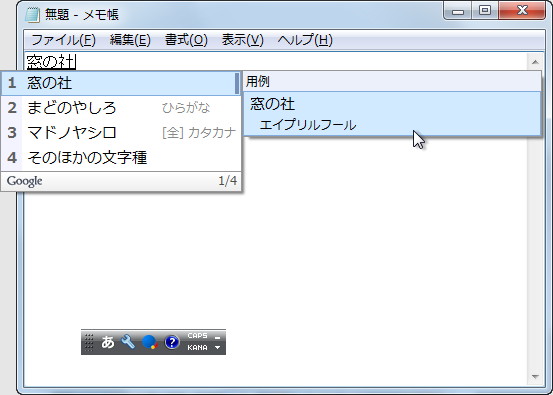Minimize the メモ帳 window
Screen dimensions: 553x395
(x=458, y=11)
